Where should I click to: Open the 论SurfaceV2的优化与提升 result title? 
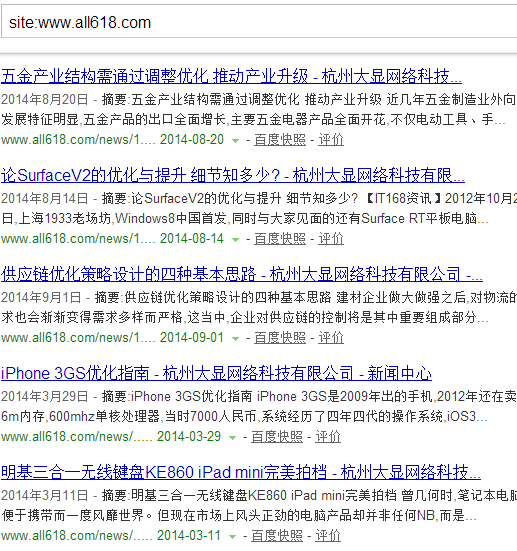point(233,175)
